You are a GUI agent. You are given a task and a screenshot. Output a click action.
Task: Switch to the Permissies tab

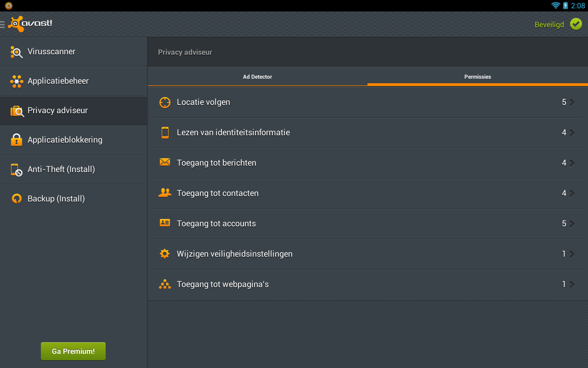coord(478,77)
